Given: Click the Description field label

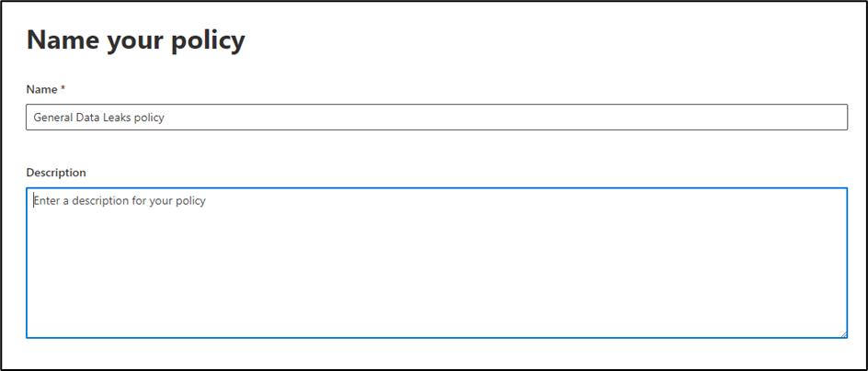Looking at the screenshot, I should pos(56,173).
